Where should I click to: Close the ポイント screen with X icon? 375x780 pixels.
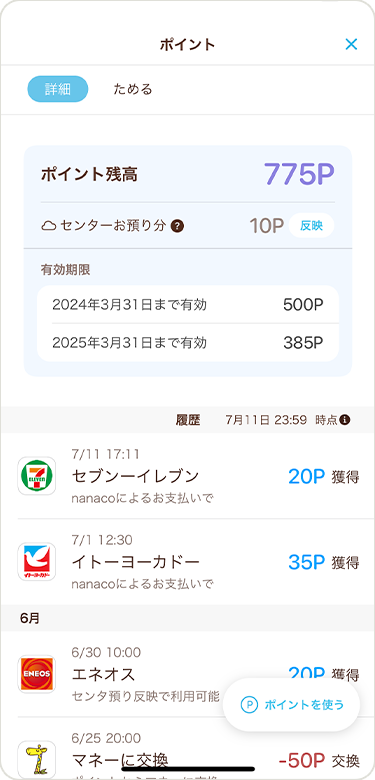pos(351,44)
